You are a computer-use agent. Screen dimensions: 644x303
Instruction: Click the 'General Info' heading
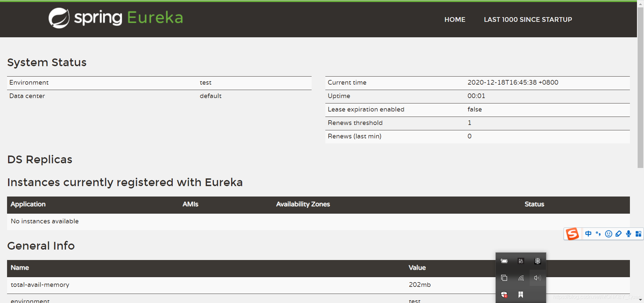(41, 246)
